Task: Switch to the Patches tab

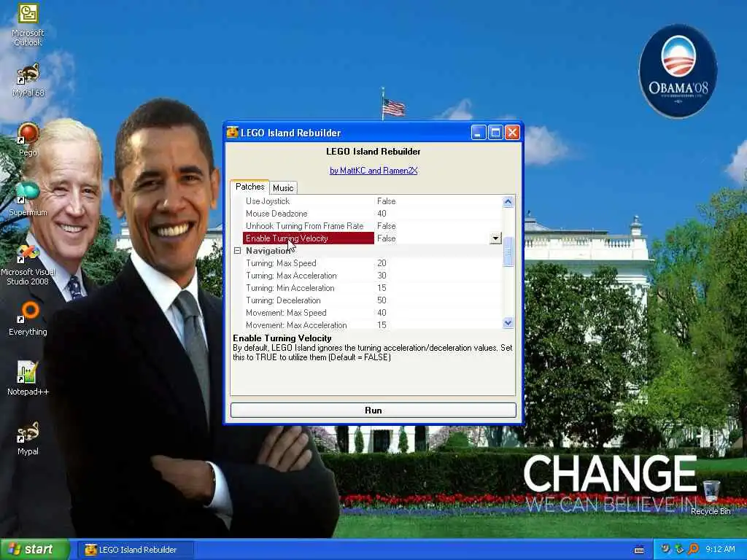Action: point(249,187)
